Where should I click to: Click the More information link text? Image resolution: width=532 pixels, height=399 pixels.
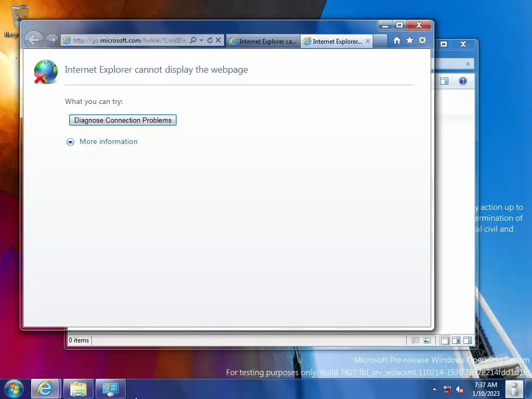click(x=109, y=141)
